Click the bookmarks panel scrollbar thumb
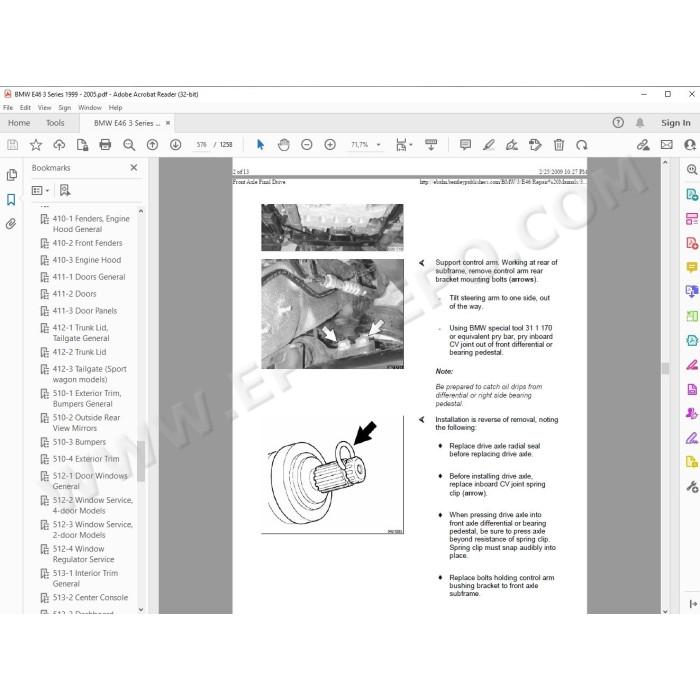 point(141,462)
